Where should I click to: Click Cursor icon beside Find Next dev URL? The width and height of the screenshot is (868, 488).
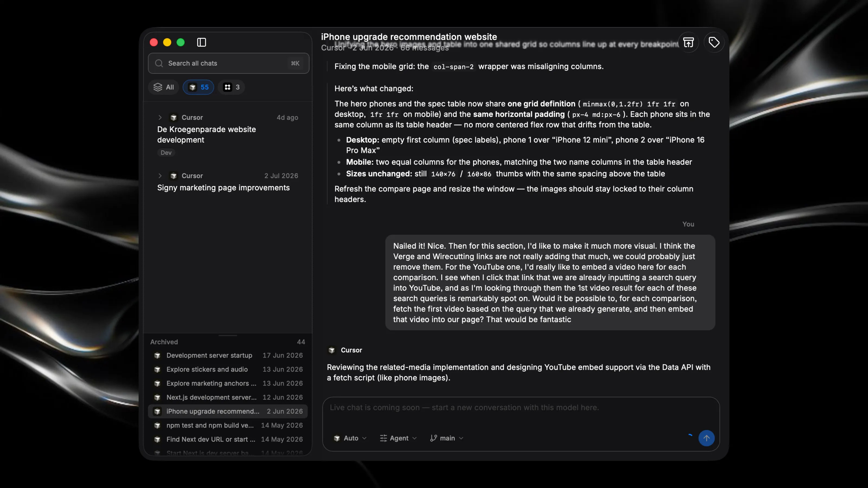[x=157, y=439]
